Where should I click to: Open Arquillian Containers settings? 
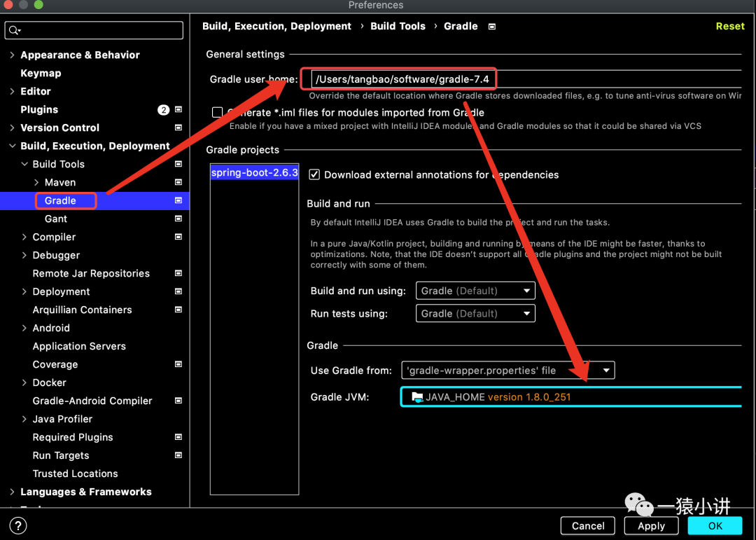coord(82,310)
